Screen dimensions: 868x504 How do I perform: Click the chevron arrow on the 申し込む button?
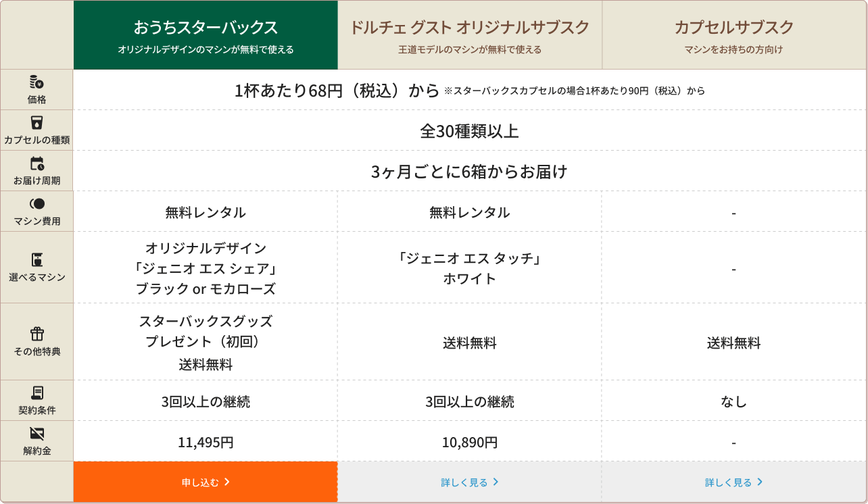[x=227, y=482]
